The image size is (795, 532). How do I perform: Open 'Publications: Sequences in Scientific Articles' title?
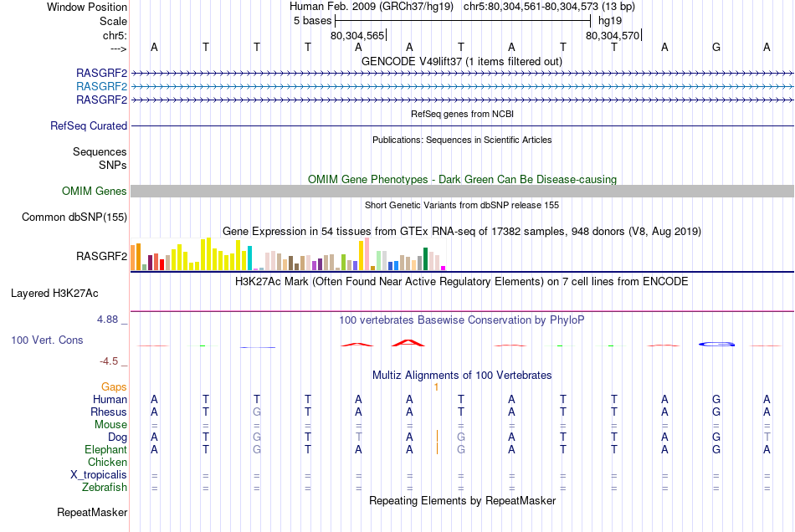point(462,140)
